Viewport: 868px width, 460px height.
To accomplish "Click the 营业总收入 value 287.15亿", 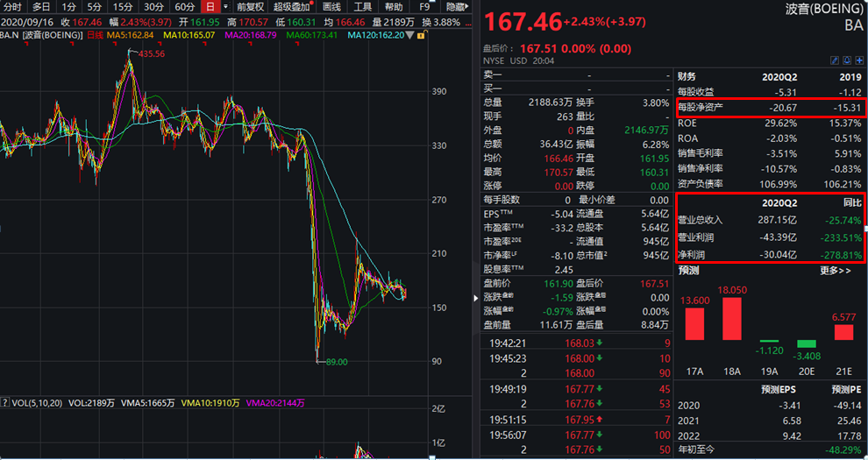I will (777, 220).
